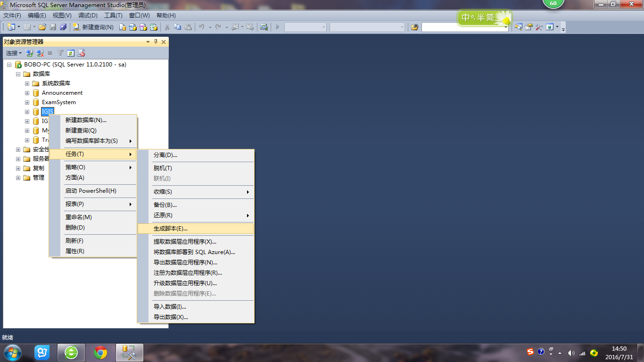Click the toolbox hammer-and-wrench toolbar icon
This screenshot has width=644, height=362.
[x=539, y=27]
